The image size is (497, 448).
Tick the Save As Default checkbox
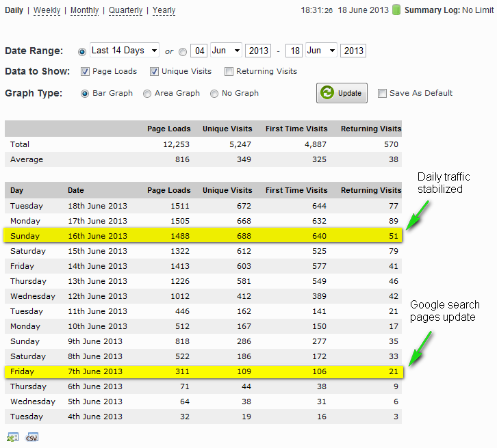(382, 94)
